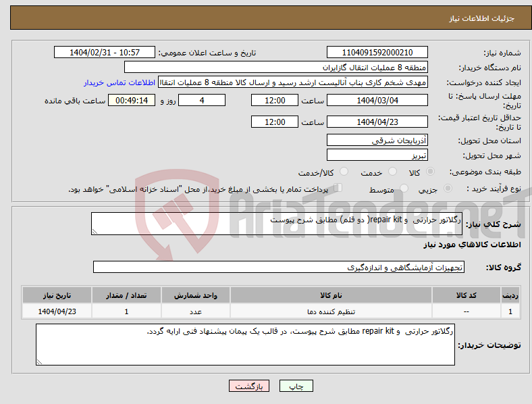Select the کالا/خدمت radio button

coord(344,172)
